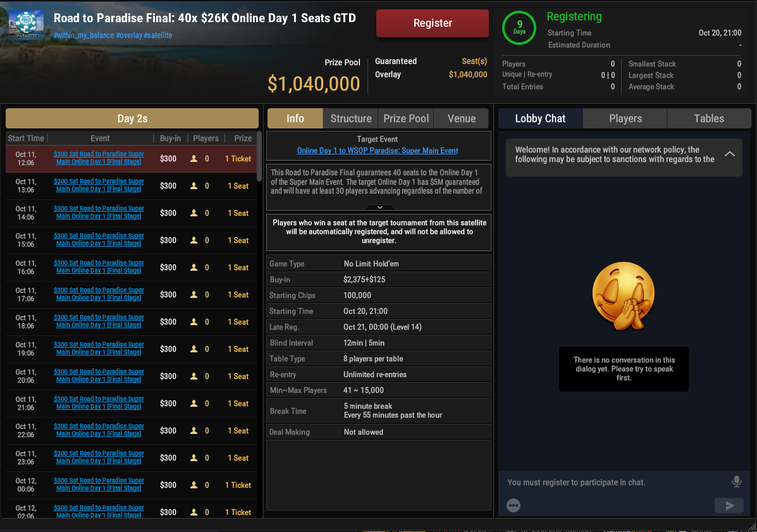Click the 8 players per table value
The image size is (757, 532).
pos(373,359)
